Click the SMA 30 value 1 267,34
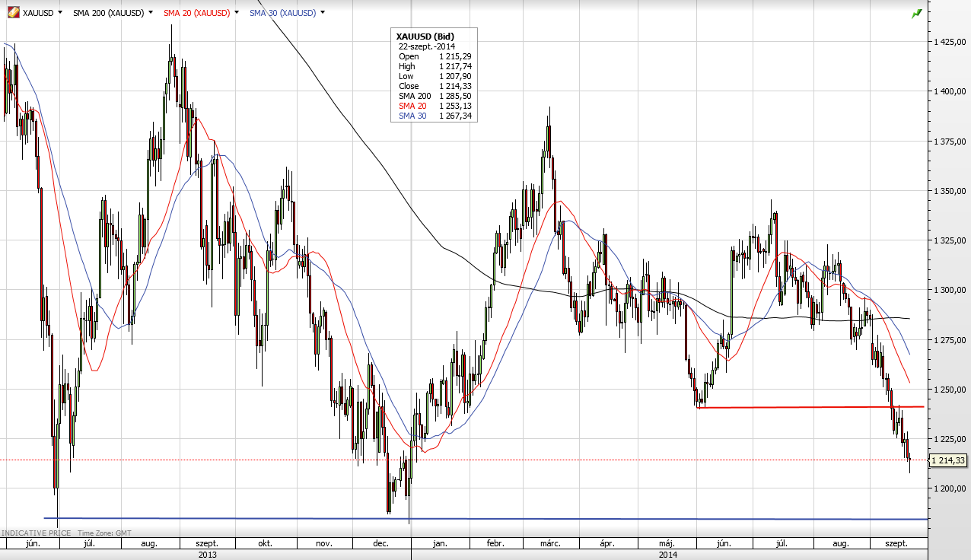Screen dimensions: 971x560 [455, 116]
